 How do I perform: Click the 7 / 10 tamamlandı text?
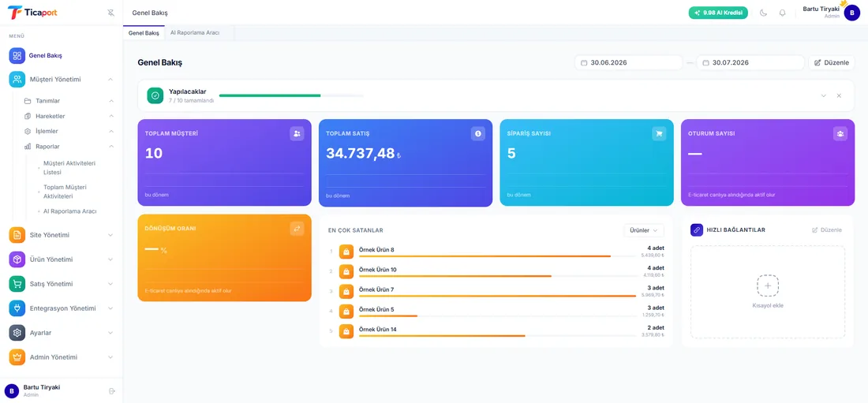click(x=191, y=101)
